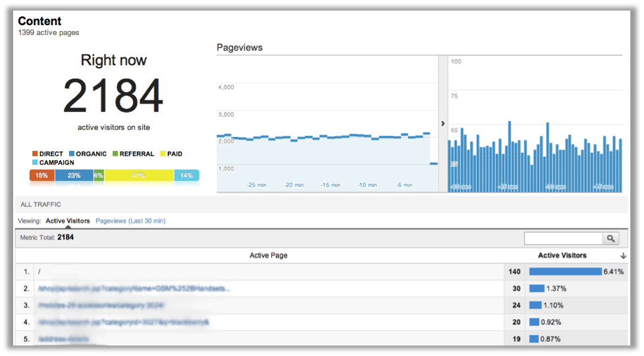Open the third active page link
644x356 pixels.
pos(101,305)
